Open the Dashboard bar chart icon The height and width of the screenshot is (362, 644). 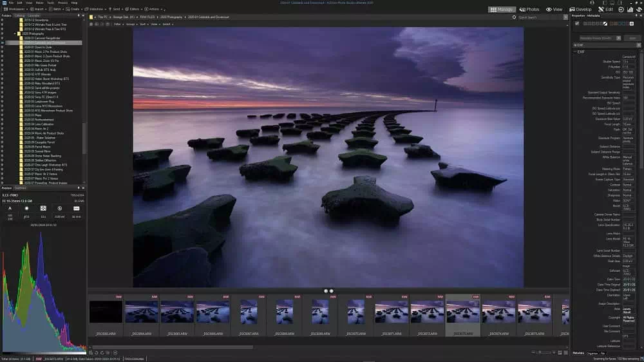click(630, 9)
